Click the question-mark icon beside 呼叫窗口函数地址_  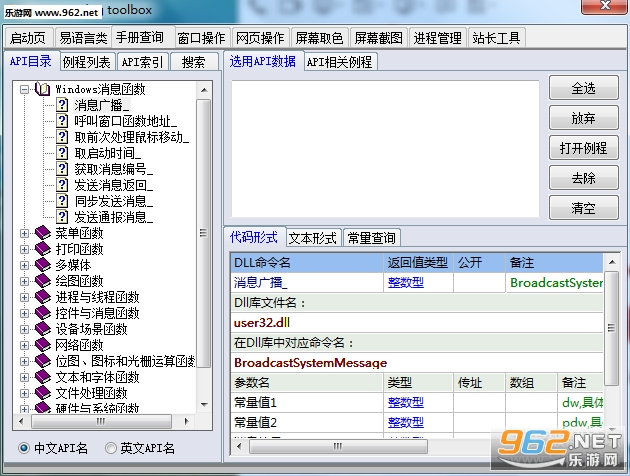tap(62, 121)
